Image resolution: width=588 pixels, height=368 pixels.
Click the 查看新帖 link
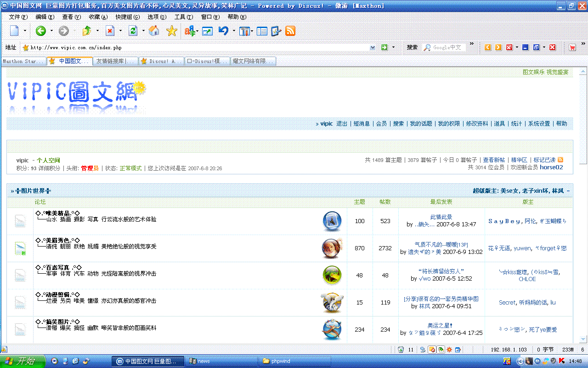pos(494,160)
